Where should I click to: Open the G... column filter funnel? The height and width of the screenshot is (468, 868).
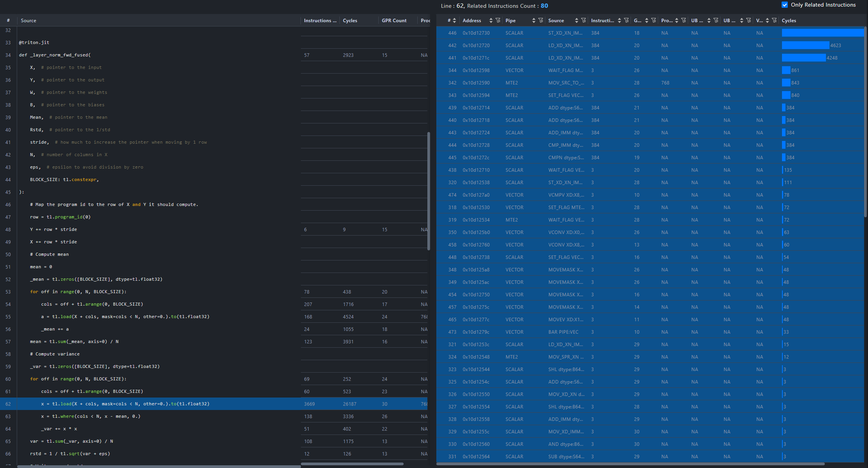(x=654, y=21)
